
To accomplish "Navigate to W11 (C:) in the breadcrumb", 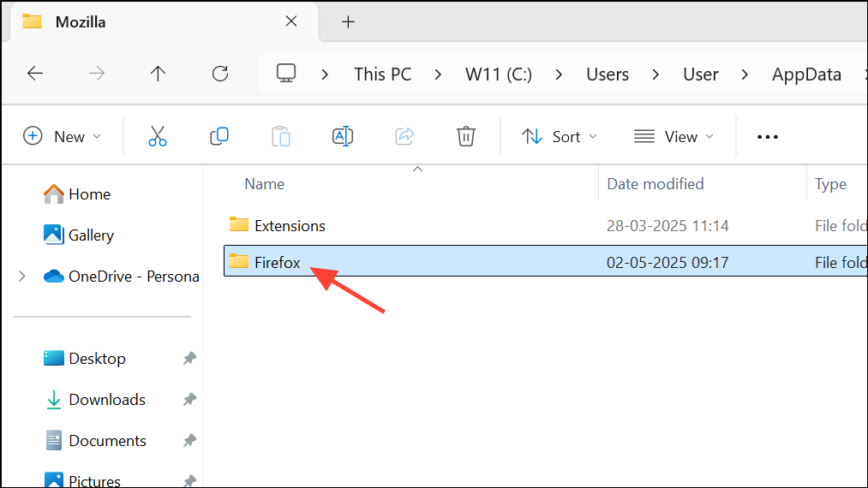I will click(498, 74).
